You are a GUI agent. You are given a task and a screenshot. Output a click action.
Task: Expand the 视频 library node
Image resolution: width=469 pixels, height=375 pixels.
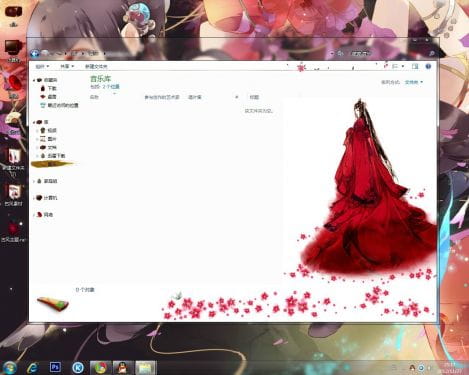coord(37,130)
